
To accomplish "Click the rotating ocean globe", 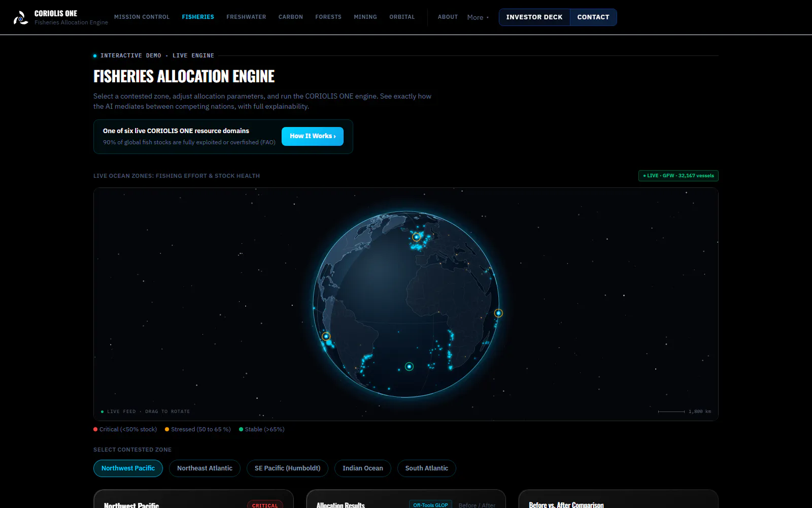I will [x=406, y=304].
